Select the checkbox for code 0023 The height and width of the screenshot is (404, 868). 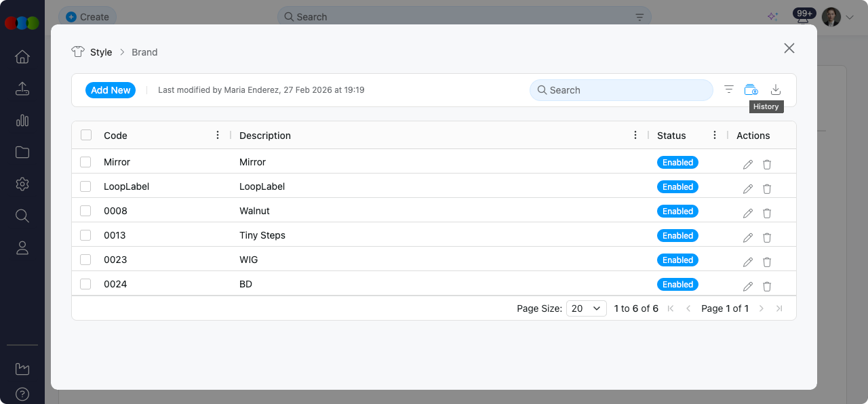(85, 260)
